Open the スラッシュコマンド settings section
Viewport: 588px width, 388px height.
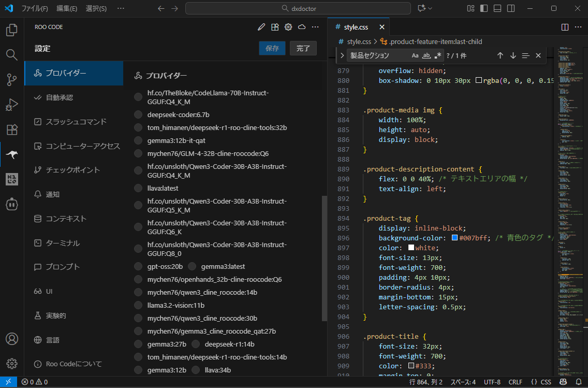pyautogui.click(x=74, y=122)
